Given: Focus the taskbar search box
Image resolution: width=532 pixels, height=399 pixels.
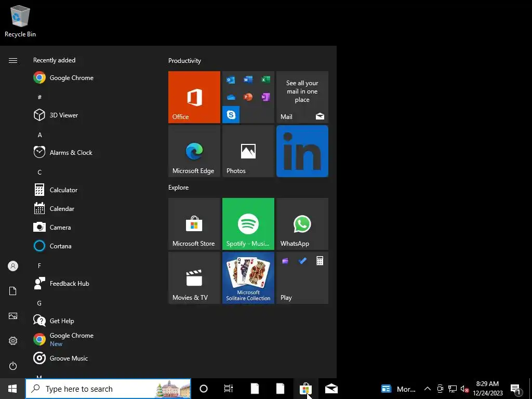Looking at the screenshot, I should pyautogui.click(x=108, y=389).
